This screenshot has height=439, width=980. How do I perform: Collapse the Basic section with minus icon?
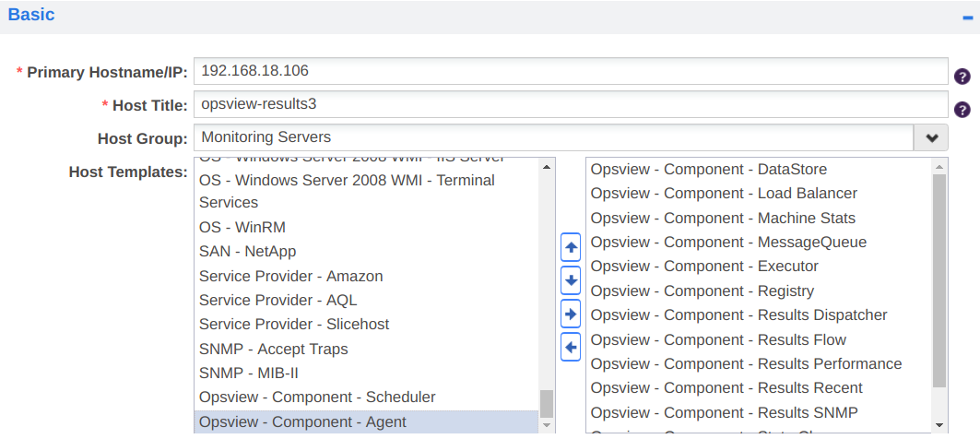coord(967,18)
